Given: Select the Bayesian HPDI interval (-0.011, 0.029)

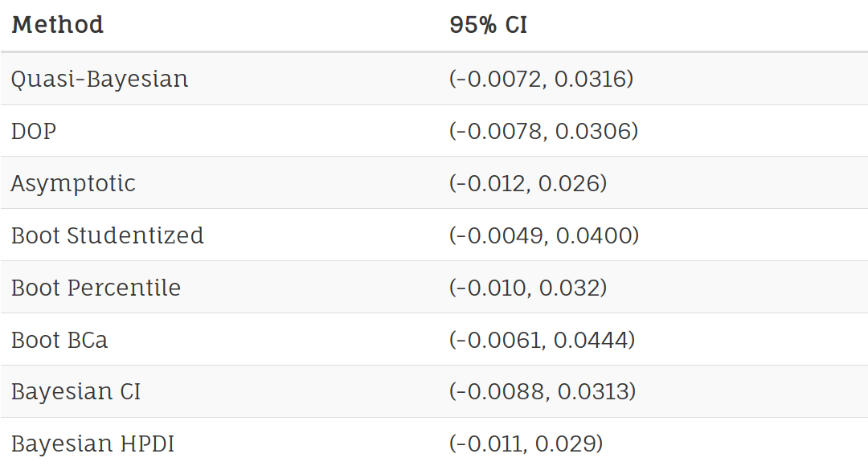Looking at the screenshot, I should (526, 444).
